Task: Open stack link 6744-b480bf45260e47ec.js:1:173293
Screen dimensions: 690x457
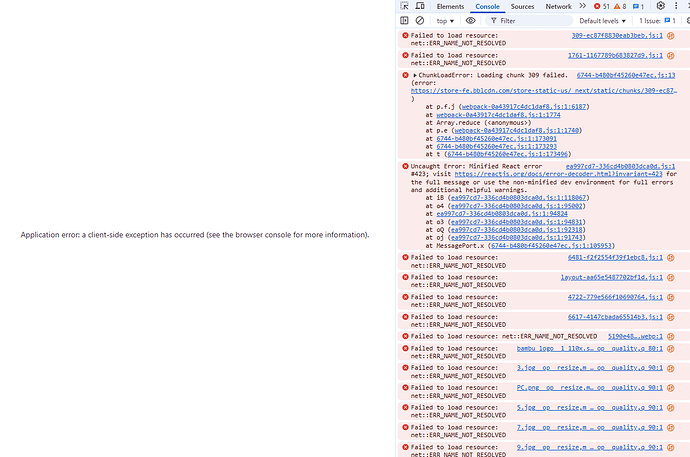Action: tap(496, 146)
